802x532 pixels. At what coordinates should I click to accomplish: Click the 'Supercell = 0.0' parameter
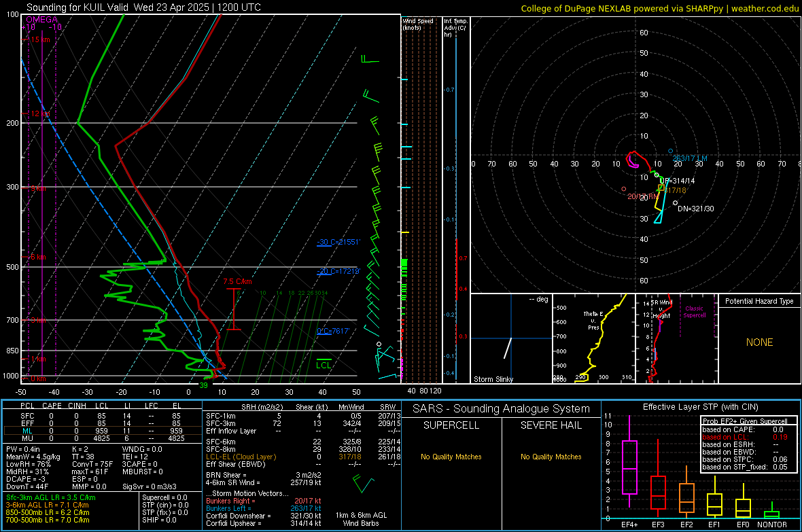tap(164, 497)
